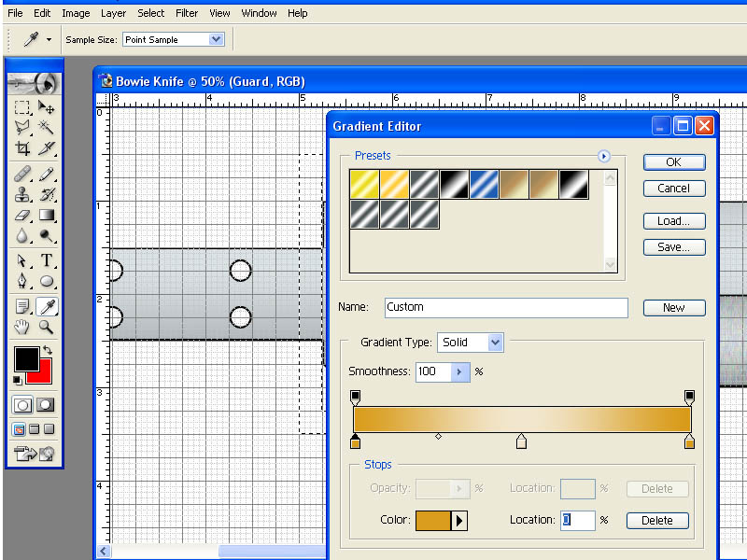The width and height of the screenshot is (747, 560).
Task: Choose the Zoom magnifier tool
Action: (x=46, y=327)
